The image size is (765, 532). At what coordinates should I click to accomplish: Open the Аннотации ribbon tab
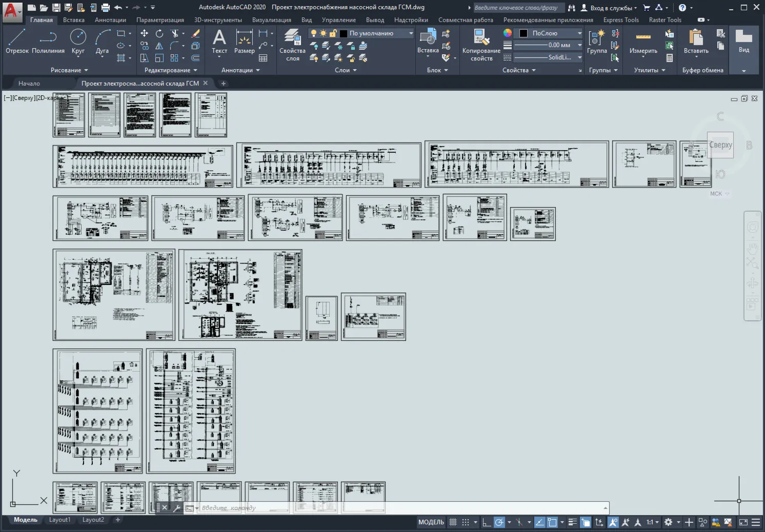click(110, 20)
